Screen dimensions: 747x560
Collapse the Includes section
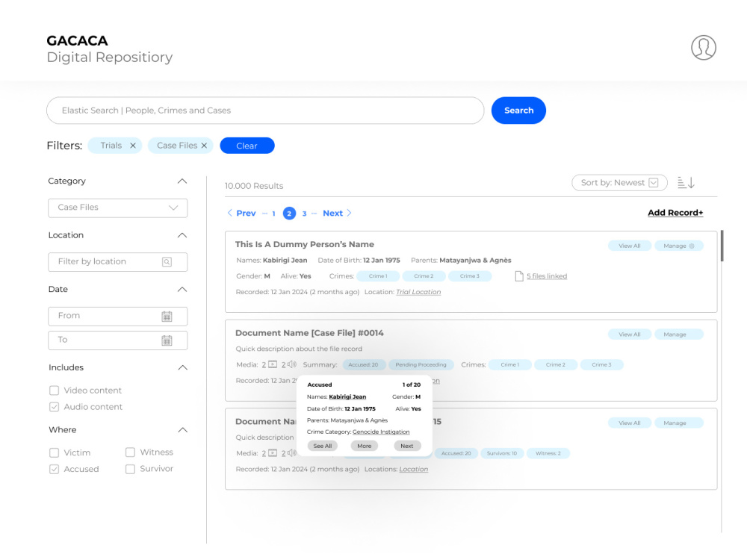click(182, 367)
